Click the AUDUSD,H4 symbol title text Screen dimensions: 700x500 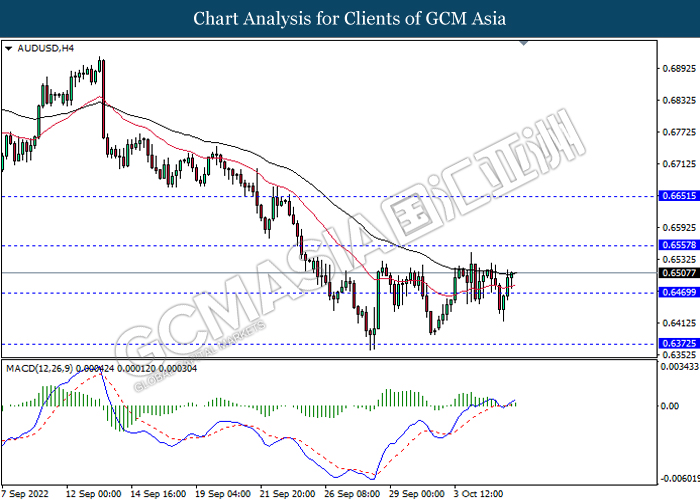[46, 48]
